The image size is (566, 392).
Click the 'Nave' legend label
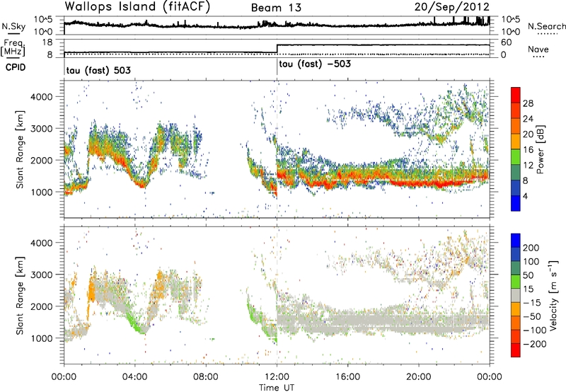pos(538,49)
